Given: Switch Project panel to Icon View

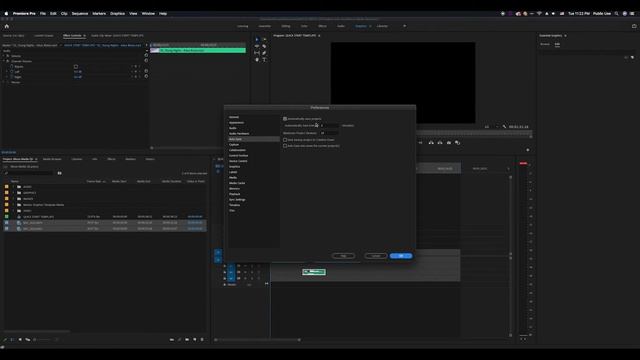Looking at the screenshot, I should [x=20, y=339].
